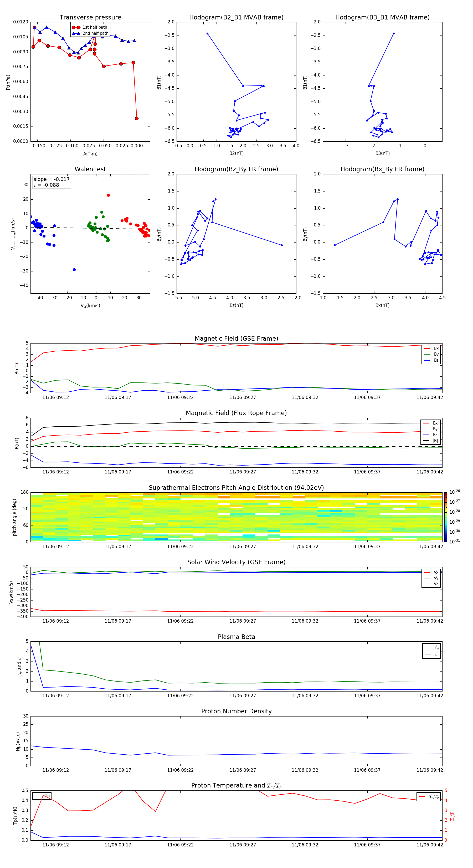Select the '1st half path' legend entry
The width and height of the screenshot is (473, 868).
tap(90, 27)
